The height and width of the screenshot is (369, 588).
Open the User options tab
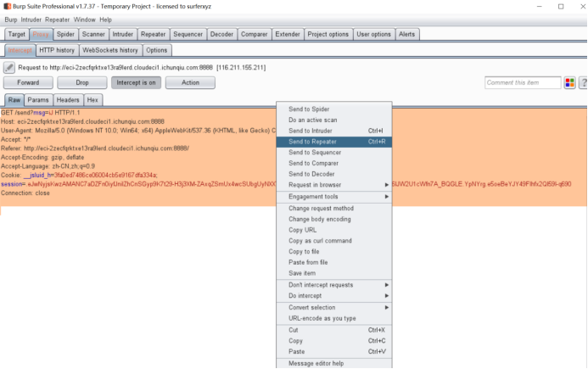(374, 34)
